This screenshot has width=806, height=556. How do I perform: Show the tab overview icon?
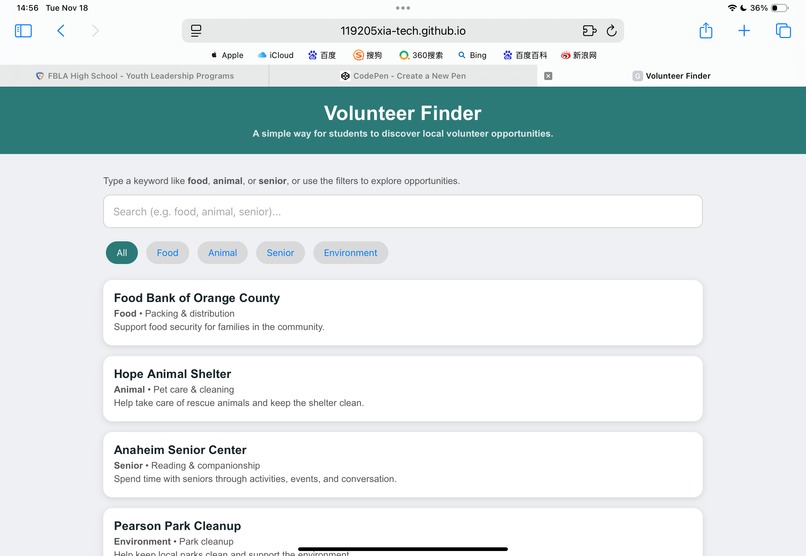point(783,31)
